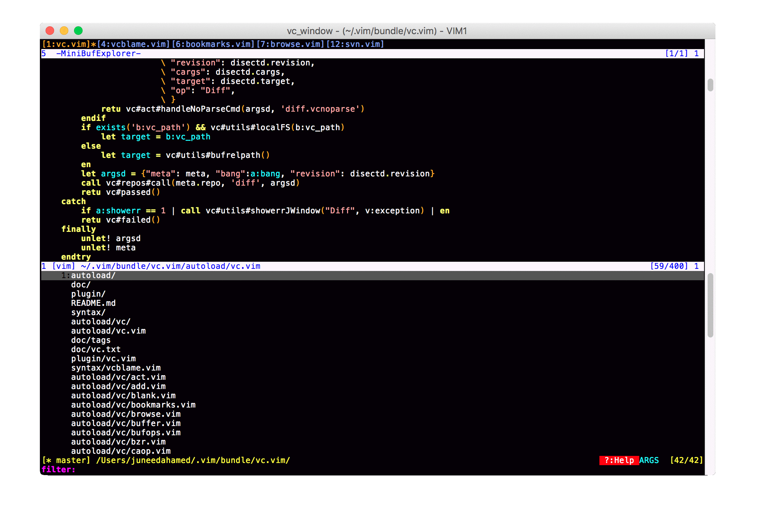766x532 pixels.
Task: Select the 7:browse.vim buffer tab
Action: [289, 44]
